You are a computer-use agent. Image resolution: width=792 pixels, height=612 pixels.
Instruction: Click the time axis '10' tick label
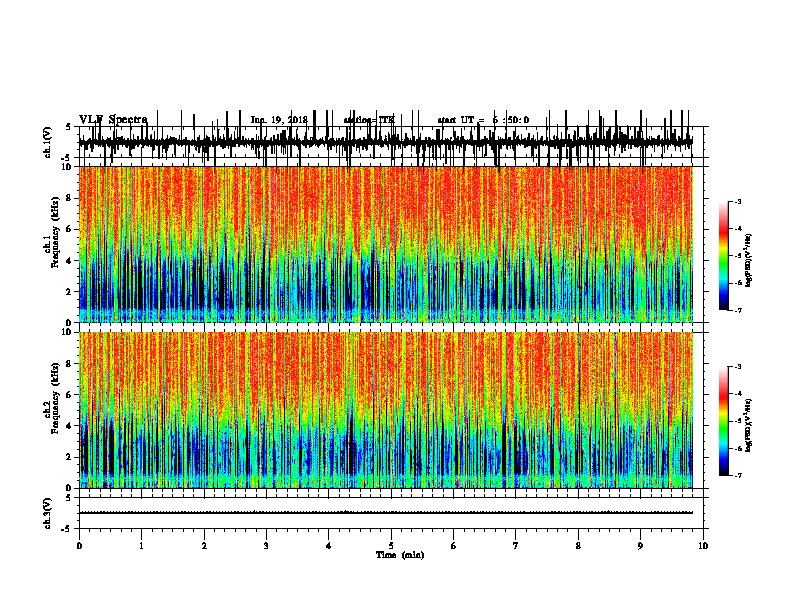pos(703,546)
